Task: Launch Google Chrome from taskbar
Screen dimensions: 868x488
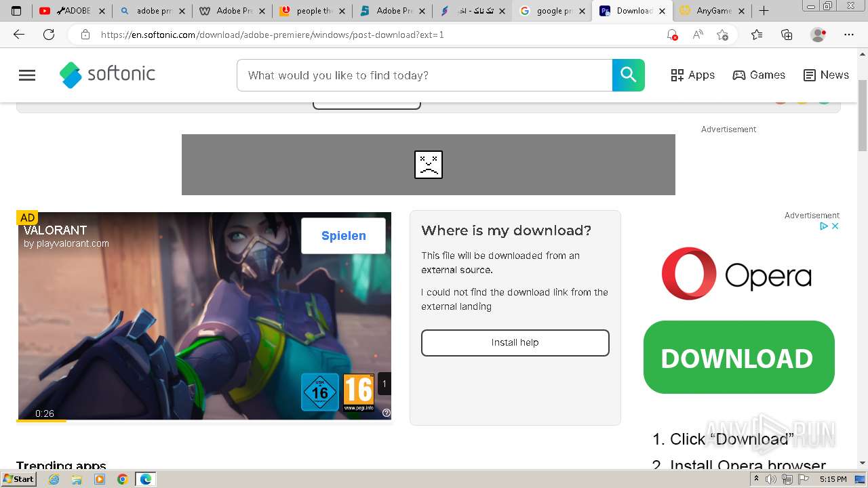Action: [122, 479]
